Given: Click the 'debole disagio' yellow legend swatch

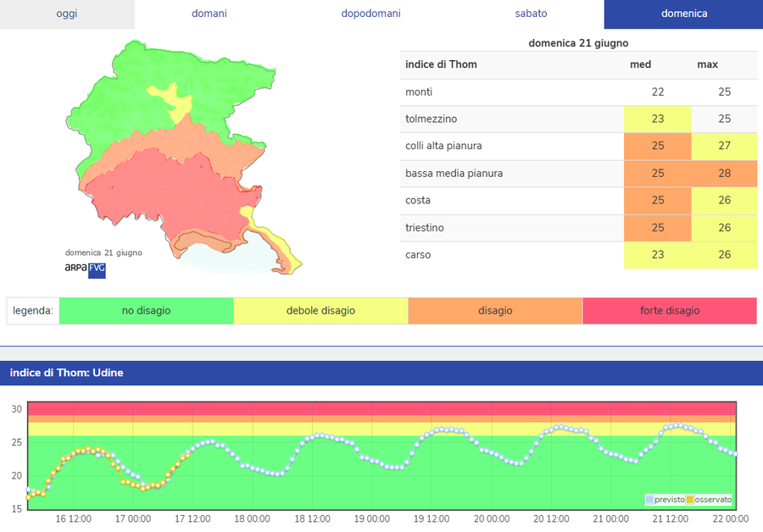Looking at the screenshot, I should click(x=320, y=311).
